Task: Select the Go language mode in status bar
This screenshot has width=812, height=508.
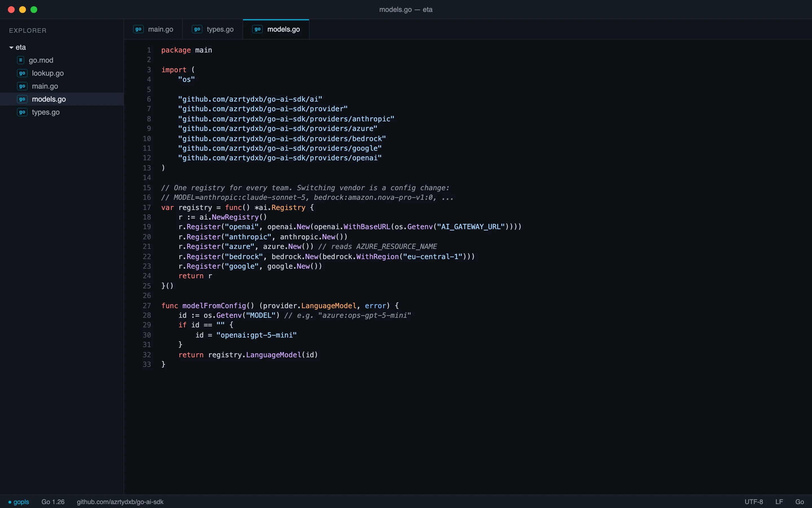Action: [x=800, y=502]
